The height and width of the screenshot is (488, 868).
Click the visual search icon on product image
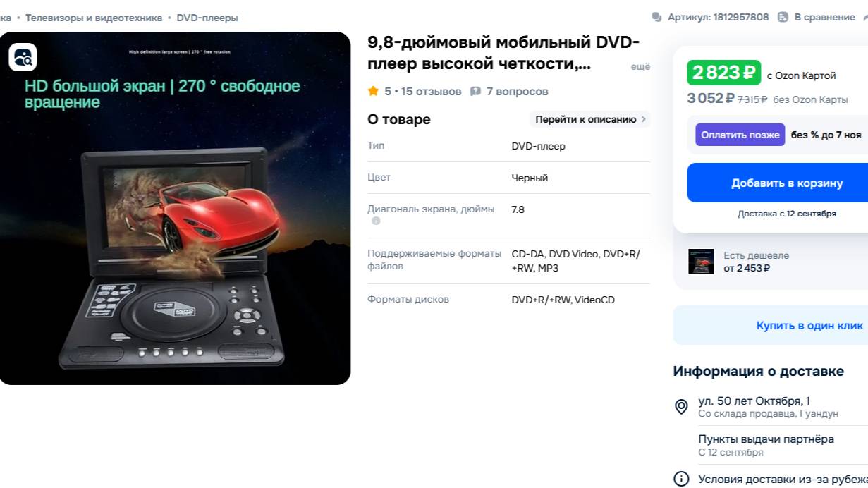tap(23, 57)
